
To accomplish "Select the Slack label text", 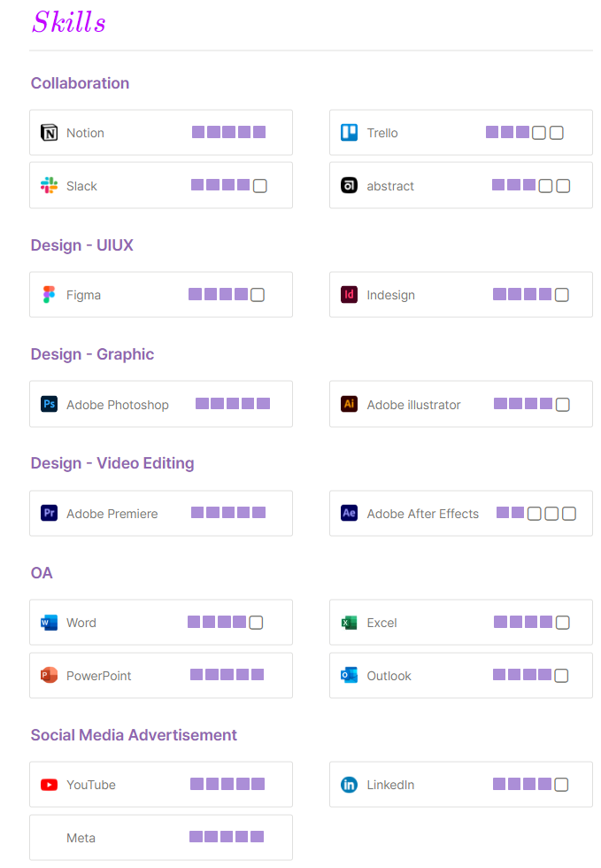I will point(82,186).
